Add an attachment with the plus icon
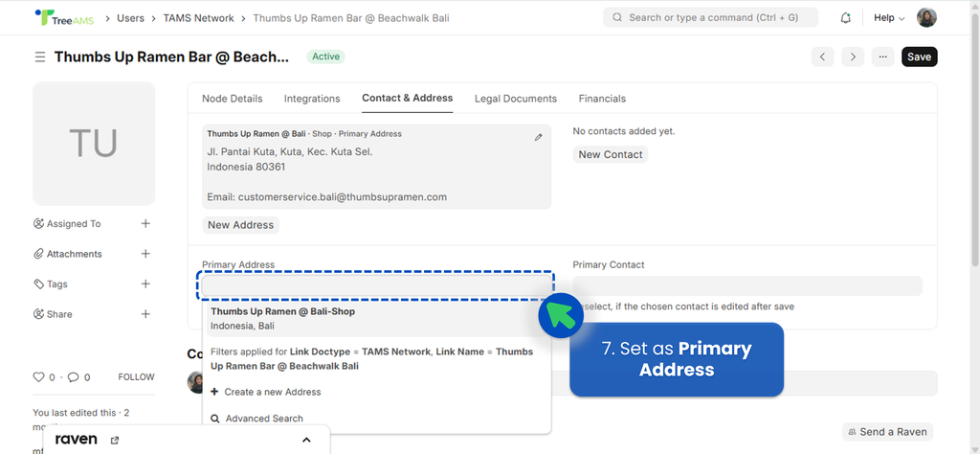The height and width of the screenshot is (454, 980). pos(145,254)
